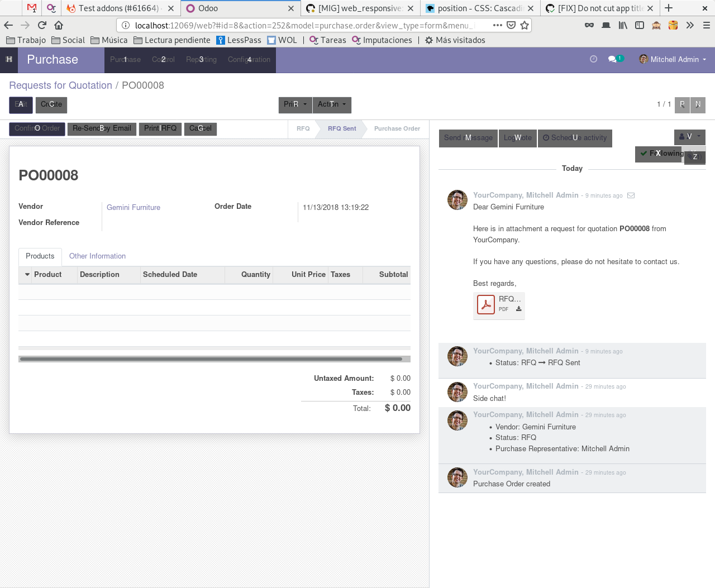
Task: Open the Mitchell Admin user menu
Action: 672,59
